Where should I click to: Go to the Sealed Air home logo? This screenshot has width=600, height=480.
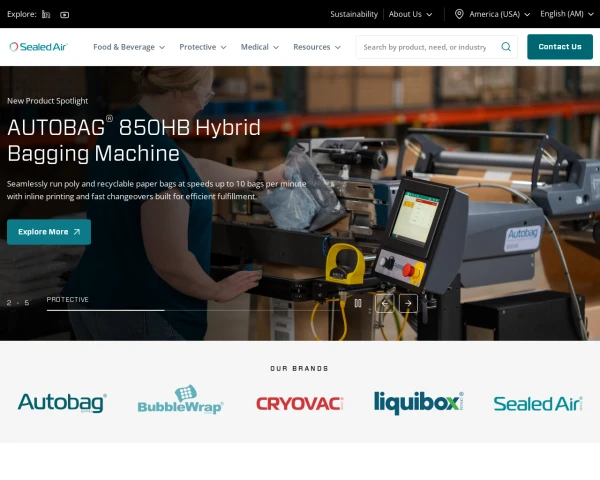[x=39, y=47]
